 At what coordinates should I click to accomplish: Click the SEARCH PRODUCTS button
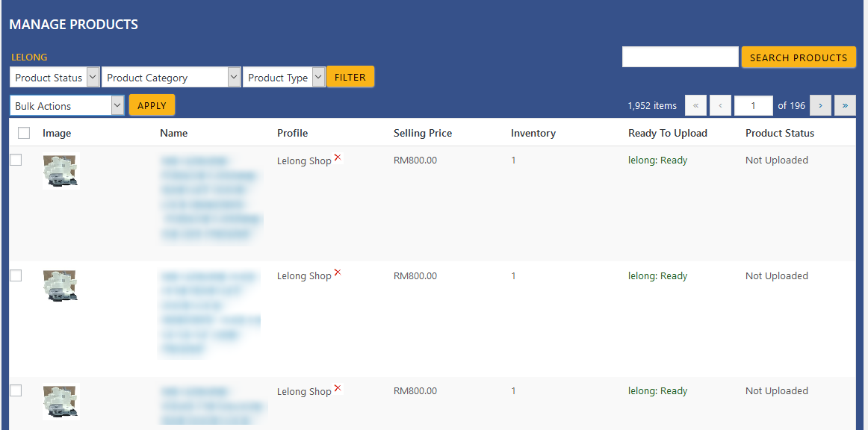799,57
